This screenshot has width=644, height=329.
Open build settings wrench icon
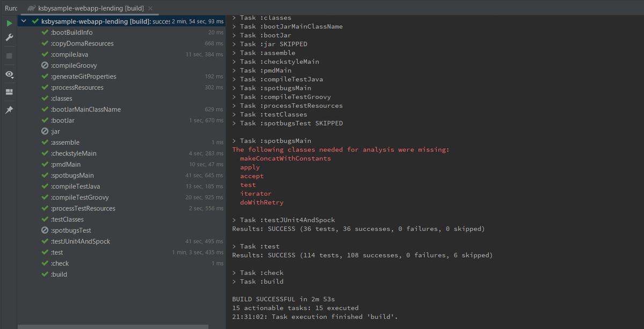coord(9,38)
